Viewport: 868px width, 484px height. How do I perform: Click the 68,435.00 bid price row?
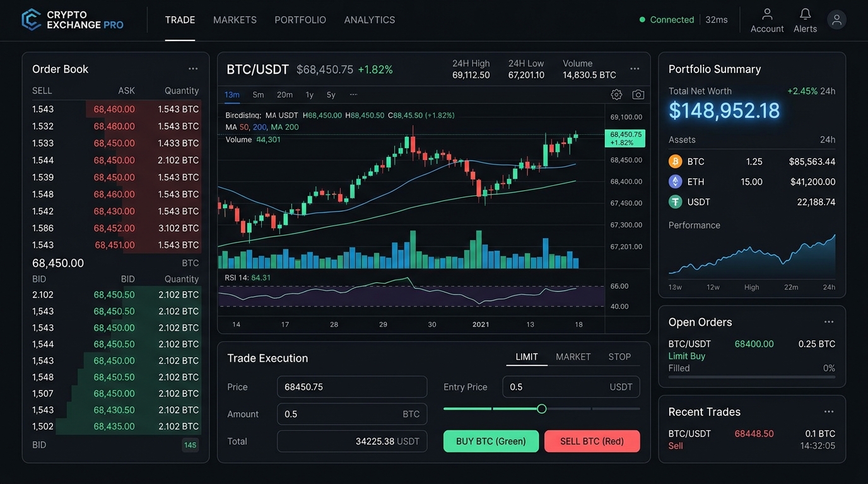tap(115, 426)
